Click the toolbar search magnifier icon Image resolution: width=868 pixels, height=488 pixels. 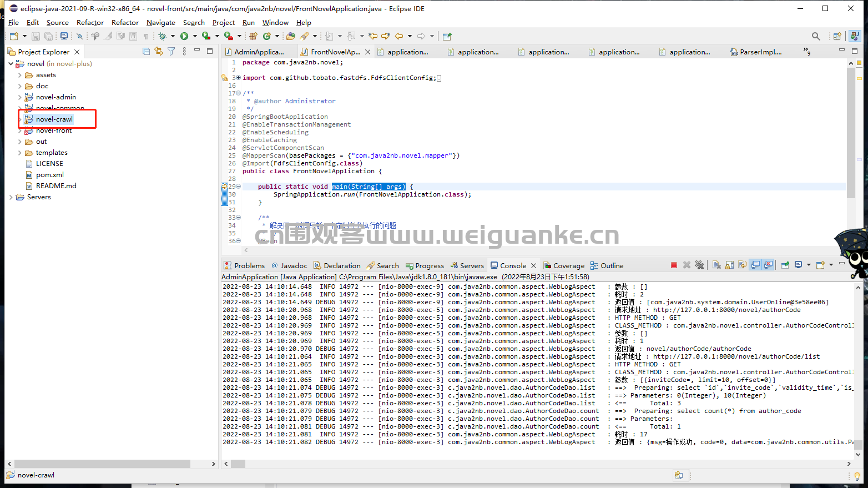click(815, 36)
